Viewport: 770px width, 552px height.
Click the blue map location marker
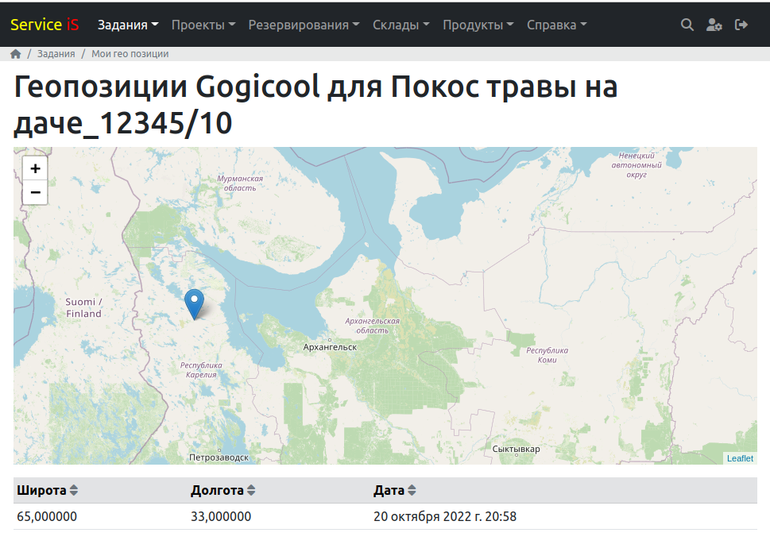(x=194, y=304)
